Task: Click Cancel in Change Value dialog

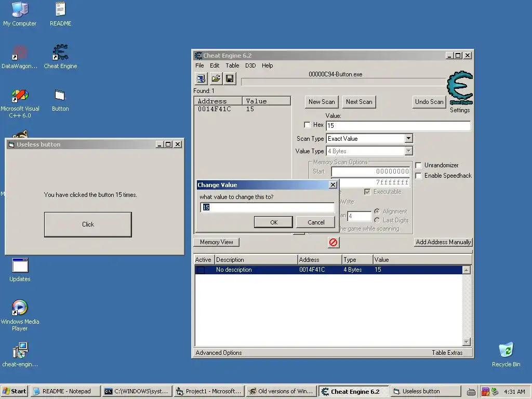Action: click(316, 222)
